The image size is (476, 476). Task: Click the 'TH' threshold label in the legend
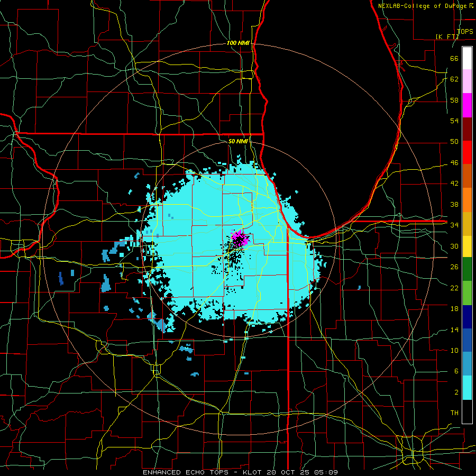[454, 413]
